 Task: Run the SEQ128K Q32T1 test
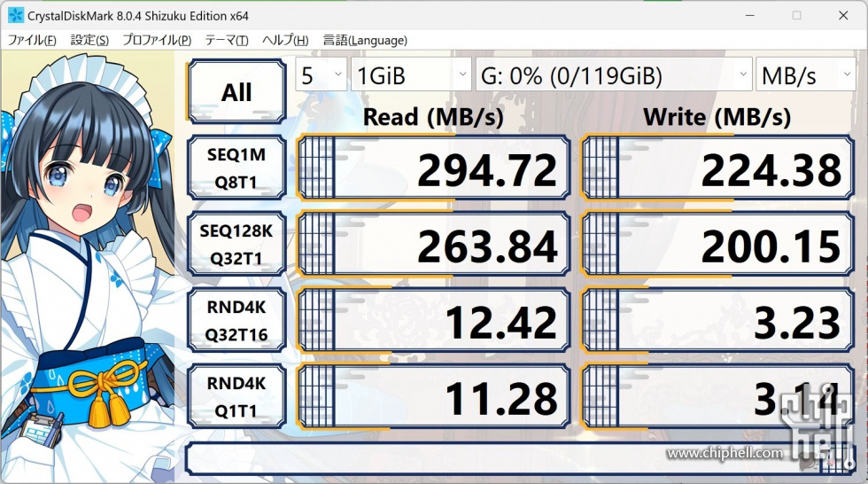[237, 244]
